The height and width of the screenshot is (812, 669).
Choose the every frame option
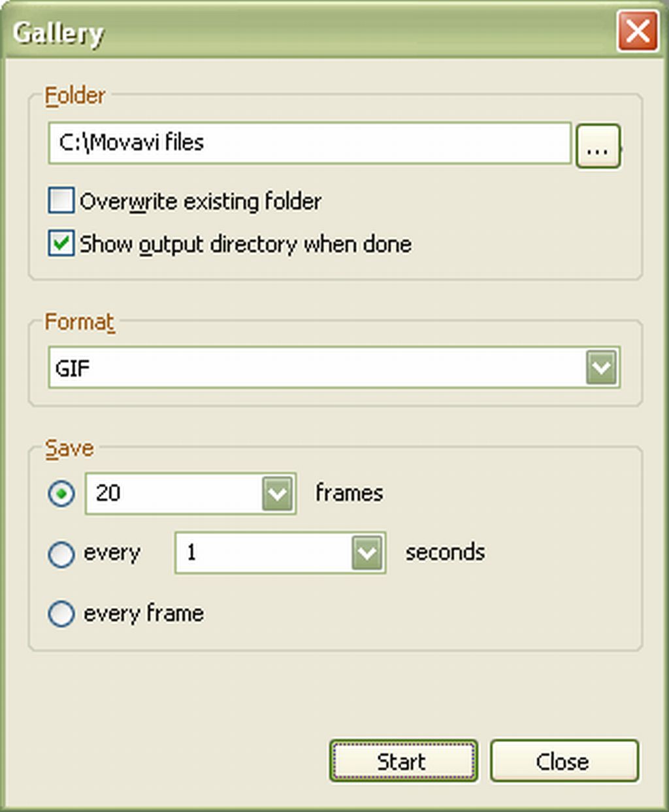[61, 614]
